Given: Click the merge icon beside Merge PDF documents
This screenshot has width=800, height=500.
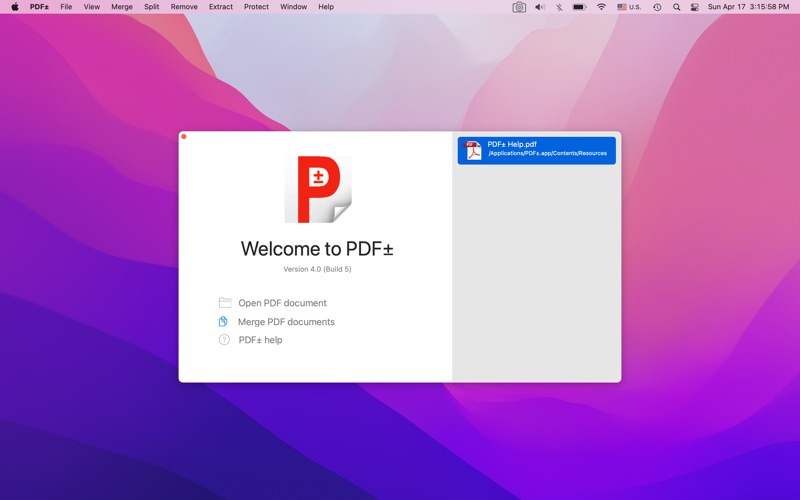Looking at the screenshot, I should pyautogui.click(x=223, y=321).
